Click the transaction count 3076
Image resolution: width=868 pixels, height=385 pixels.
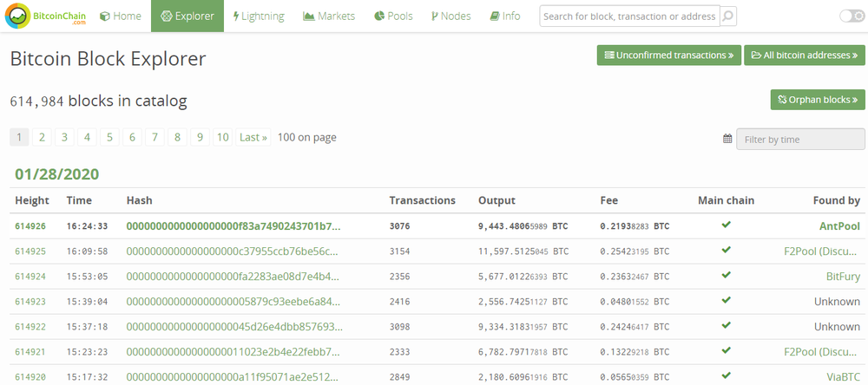coord(399,226)
